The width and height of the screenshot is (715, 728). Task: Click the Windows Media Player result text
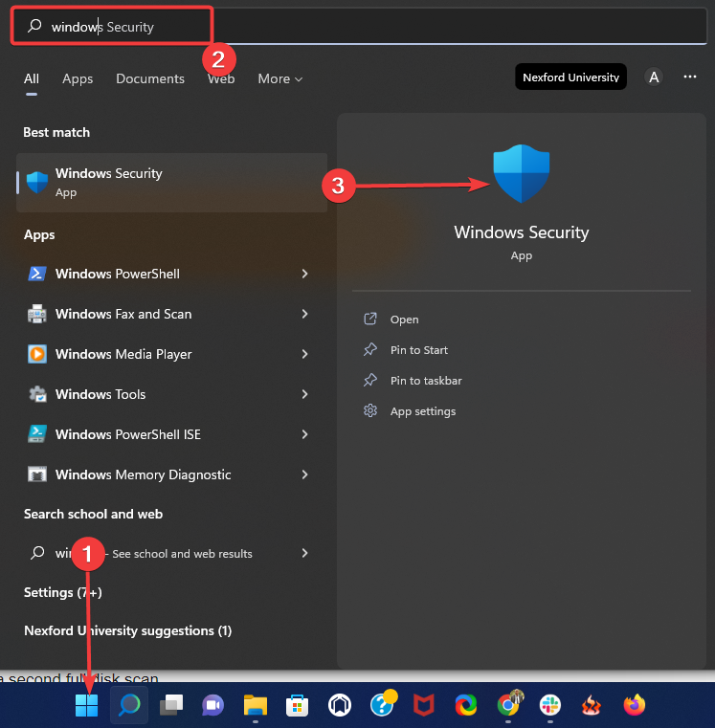click(x=123, y=354)
